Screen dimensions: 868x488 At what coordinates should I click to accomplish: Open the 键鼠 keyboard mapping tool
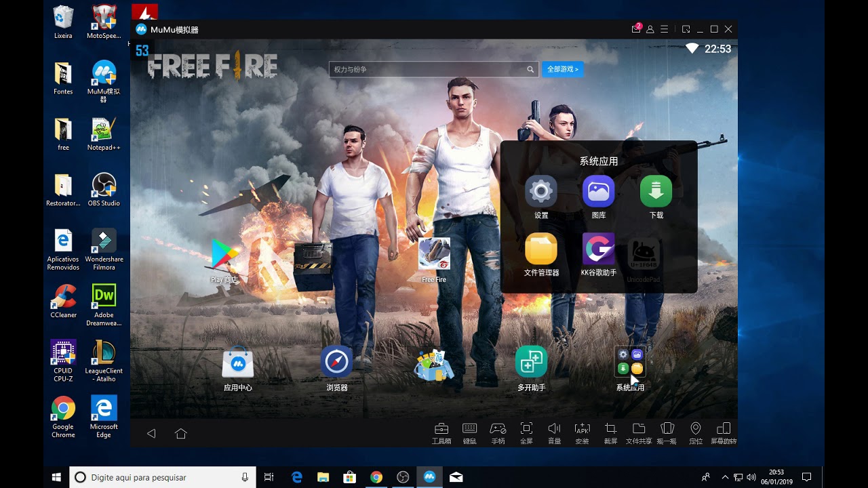[469, 432]
